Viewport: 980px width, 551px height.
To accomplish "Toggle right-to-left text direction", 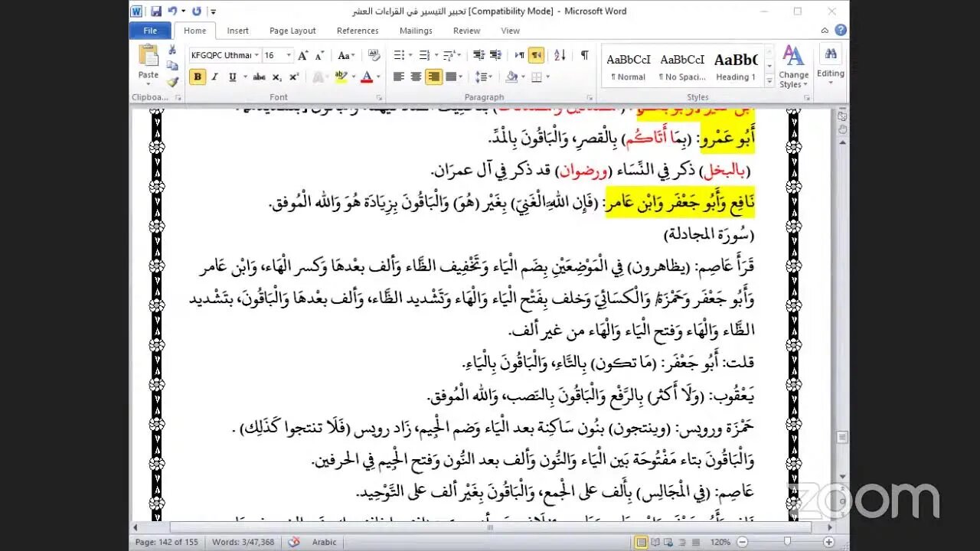I will coord(537,55).
